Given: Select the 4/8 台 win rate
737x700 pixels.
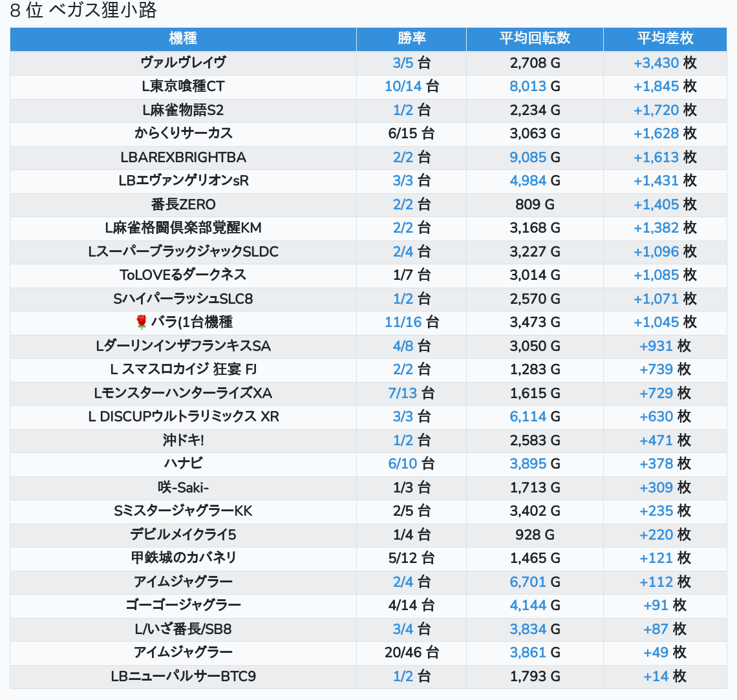Looking at the screenshot, I should tap(412, 346).
